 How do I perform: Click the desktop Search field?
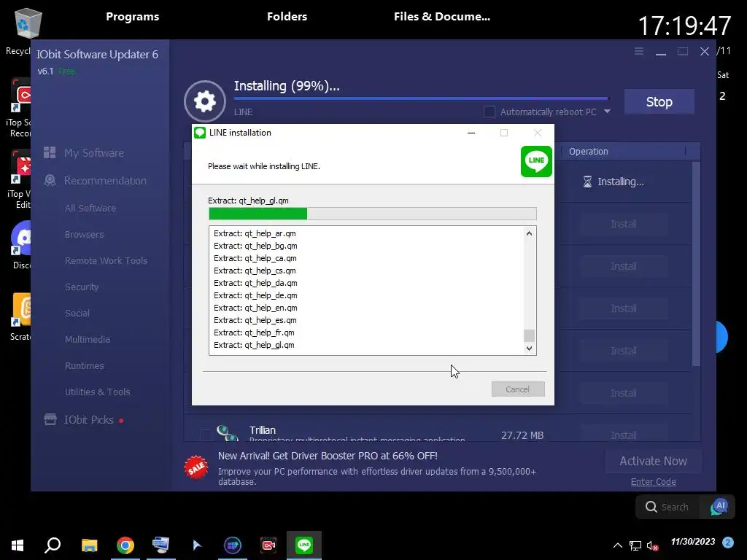tap(675, 507)
